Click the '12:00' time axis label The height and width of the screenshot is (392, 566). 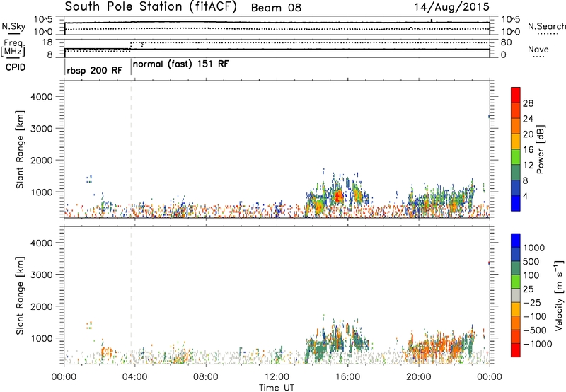tap(277, 377)
